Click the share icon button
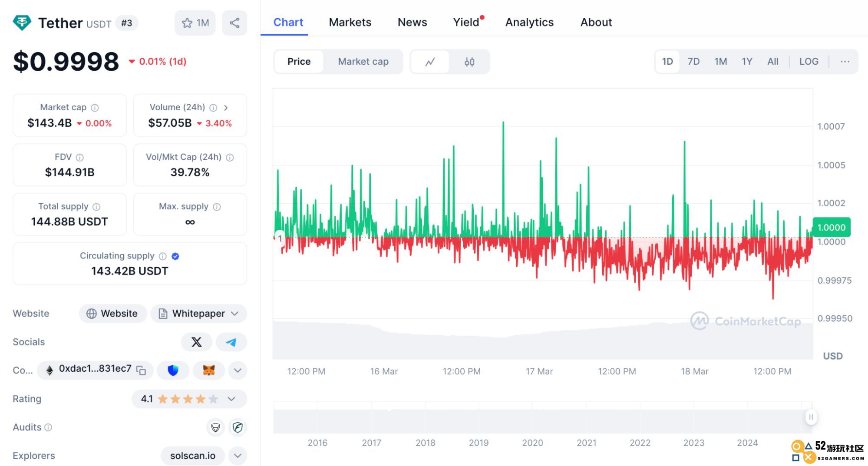868x466 pixels. 234,23
